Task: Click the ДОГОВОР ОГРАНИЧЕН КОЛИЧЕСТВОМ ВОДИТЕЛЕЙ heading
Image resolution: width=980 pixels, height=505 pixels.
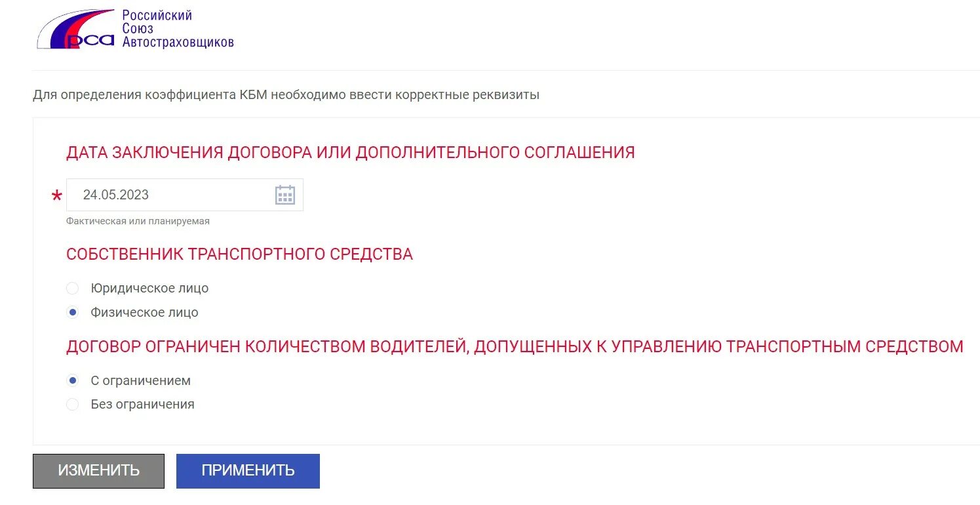Action: [515, 346]
